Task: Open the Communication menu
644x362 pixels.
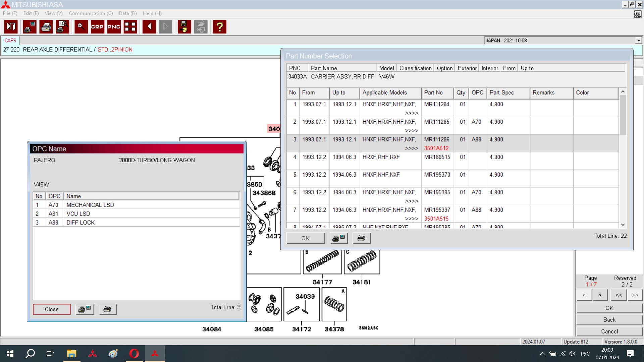Action: pos(91,13)
